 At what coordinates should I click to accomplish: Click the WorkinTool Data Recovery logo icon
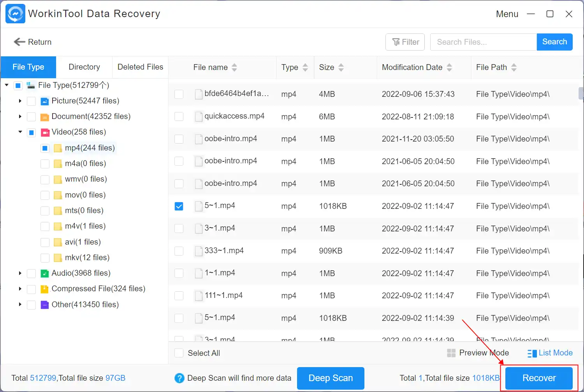(x=15, y=14)
